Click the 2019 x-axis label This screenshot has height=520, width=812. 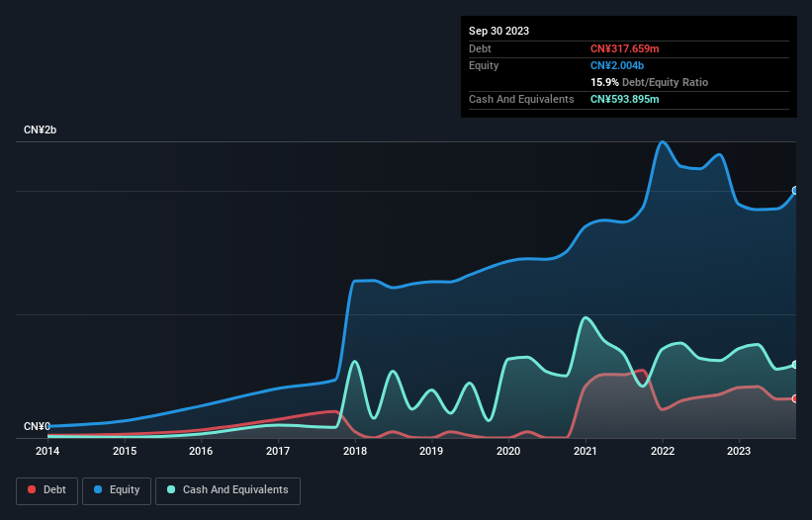431,451
